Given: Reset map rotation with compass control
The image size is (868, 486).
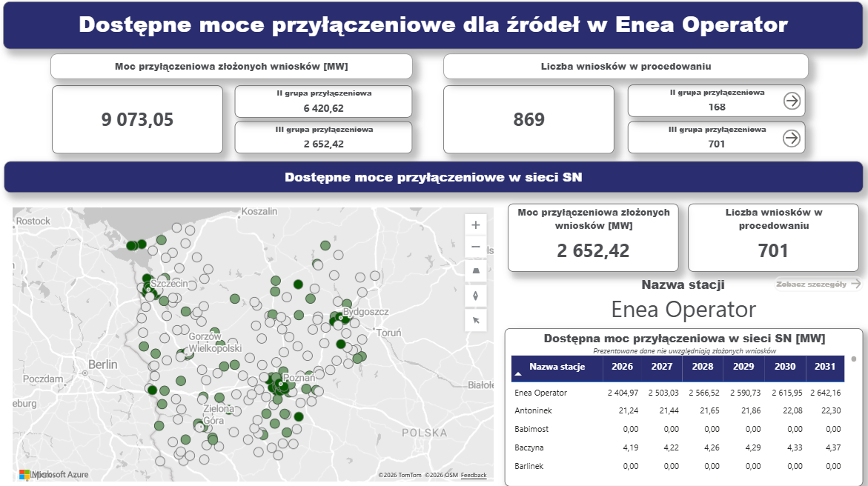Looking at the screenshot, I should coord(476,296).
